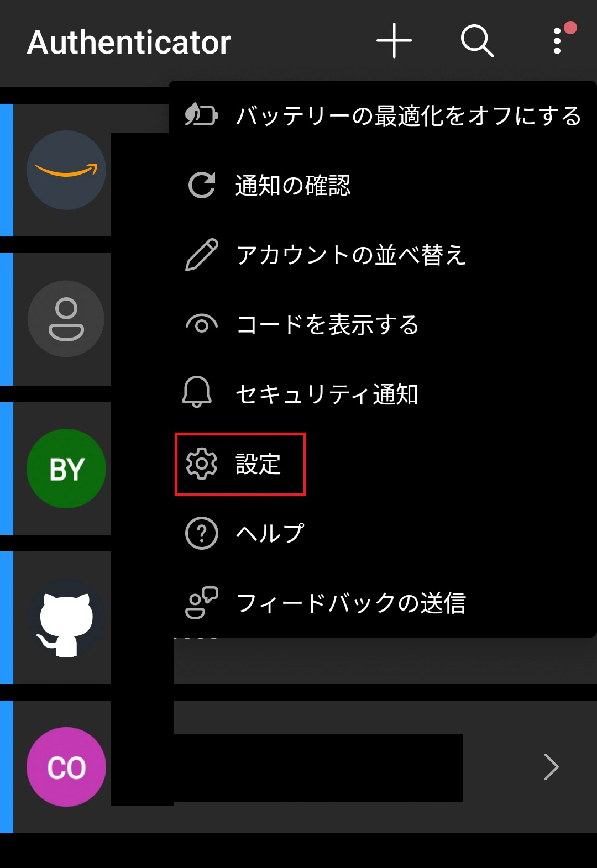Viewport: 597px width, 868px height.
Task: Click the question mark help icon
Action: click(202, 533)
